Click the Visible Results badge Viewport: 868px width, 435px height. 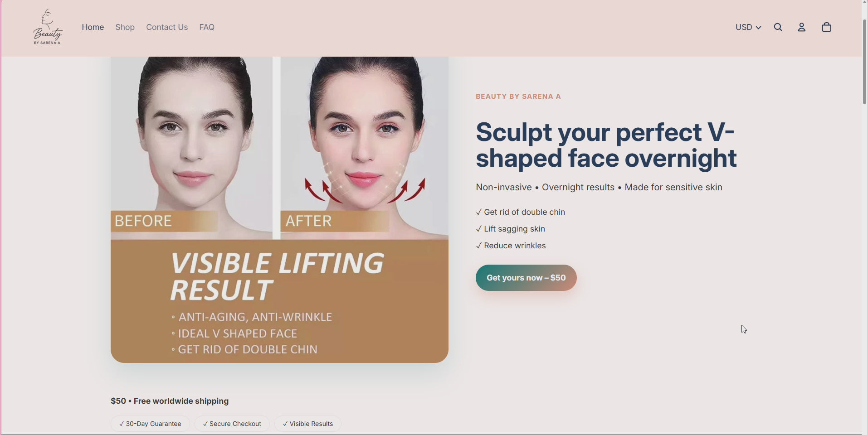tap(308, 424)
